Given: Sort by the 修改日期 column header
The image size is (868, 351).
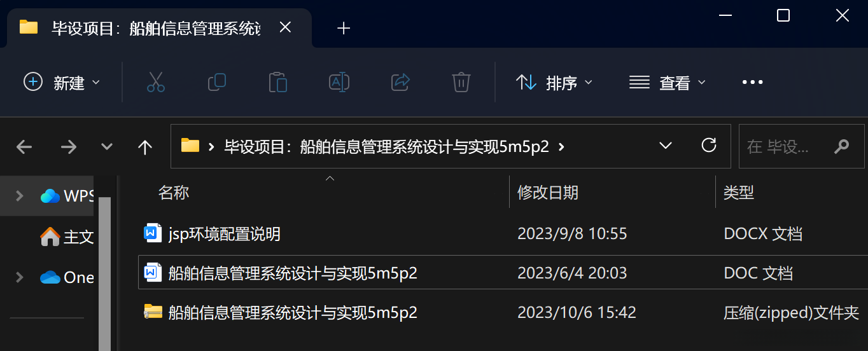Looking at the screenshot, I should click(x=548, y=192).
